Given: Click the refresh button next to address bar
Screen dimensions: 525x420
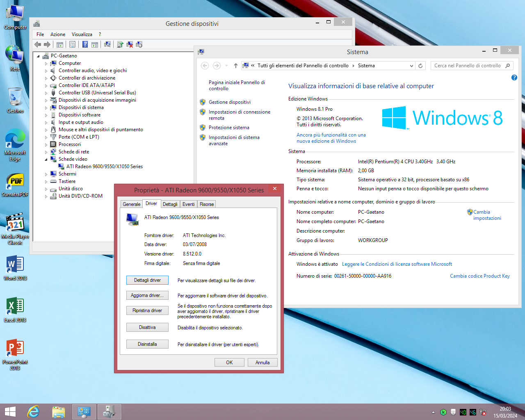Looking at the screenshot, I should (x=420, y=66).
